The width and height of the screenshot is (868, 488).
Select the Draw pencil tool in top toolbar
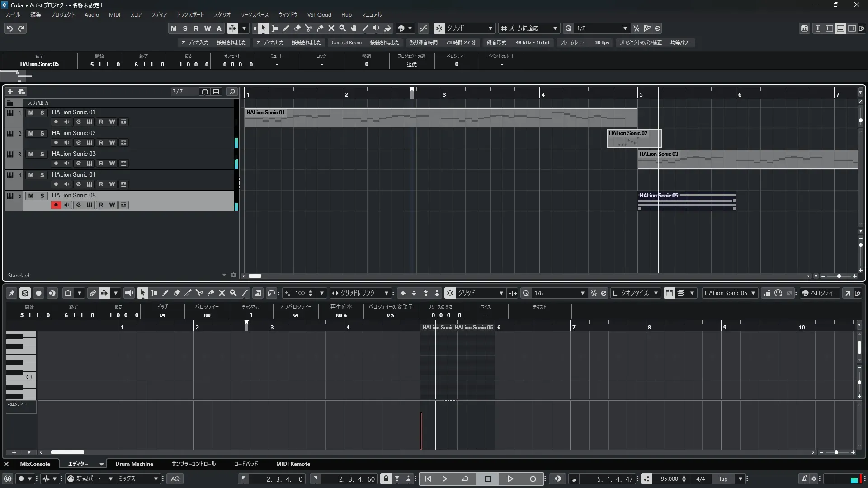pos(286,28)
